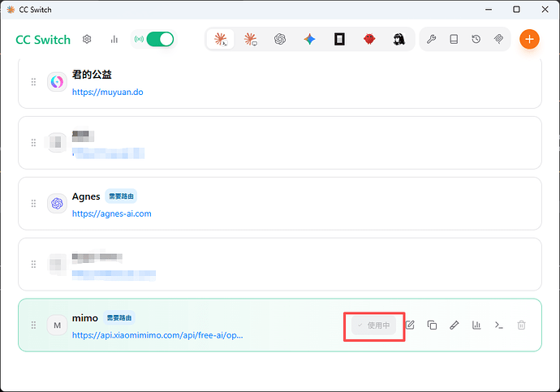
Task: Click the 君的公益 provider name
Action: [92, 75]
